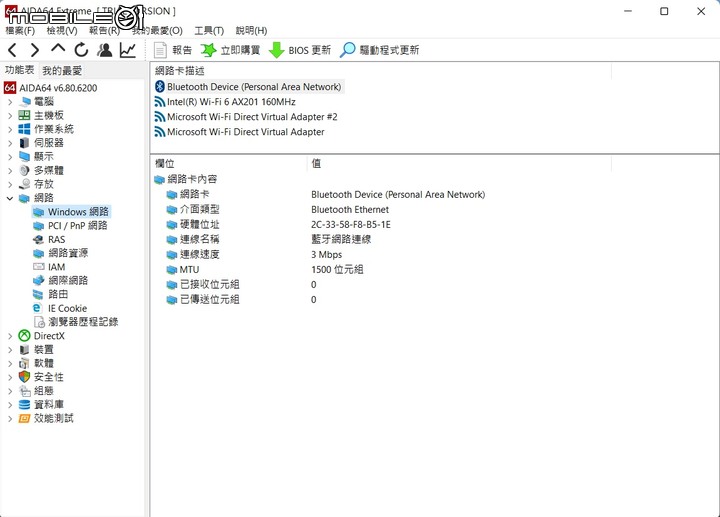The image size is (720, 517).
Task: Open the 報告(R) menu
Action: click(x=105, y=31)
